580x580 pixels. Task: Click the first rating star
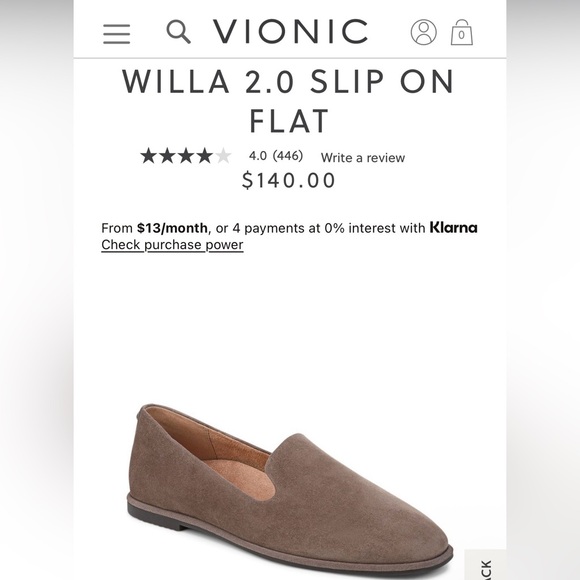[149, 156]
